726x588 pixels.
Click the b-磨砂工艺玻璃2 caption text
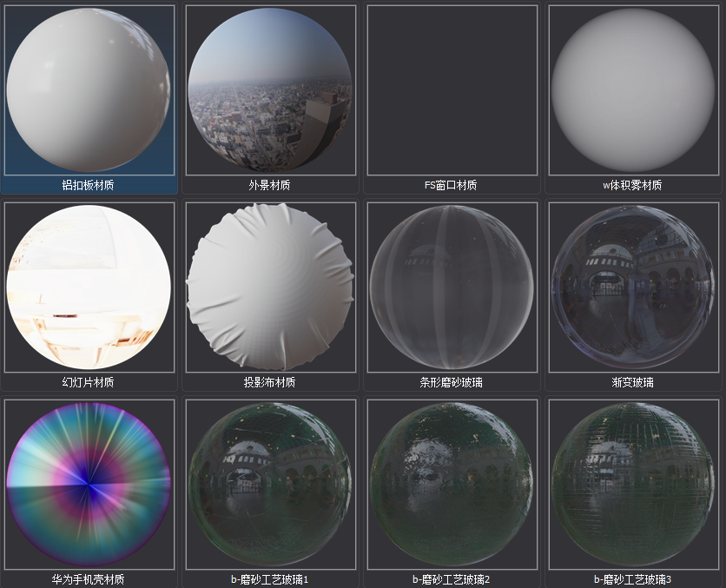point(451,579)
